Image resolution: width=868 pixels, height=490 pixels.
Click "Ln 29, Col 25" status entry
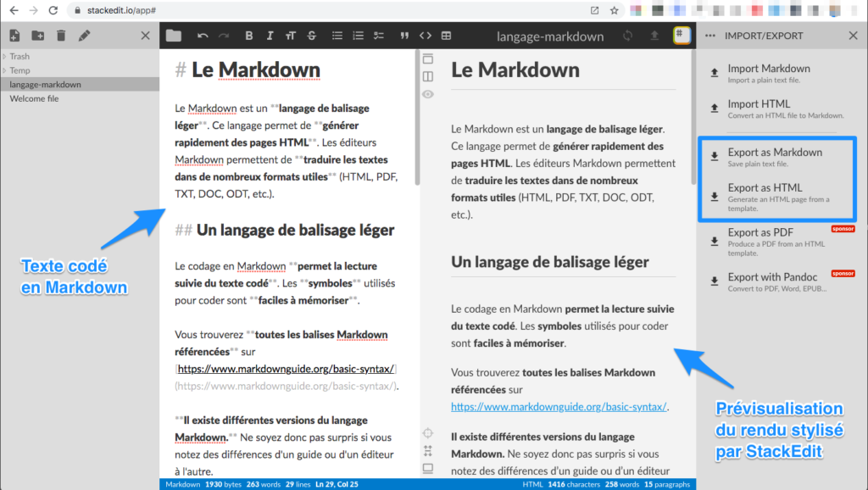337,484
